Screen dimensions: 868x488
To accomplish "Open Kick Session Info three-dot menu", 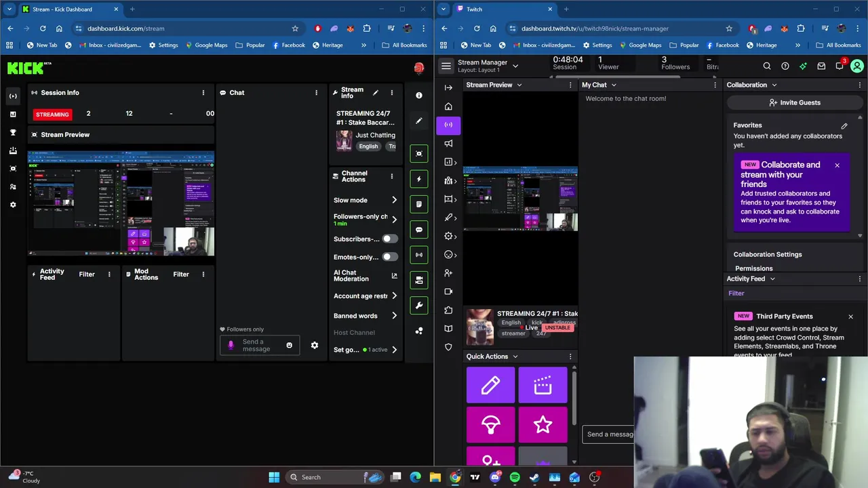I will (x=203, y=93).
